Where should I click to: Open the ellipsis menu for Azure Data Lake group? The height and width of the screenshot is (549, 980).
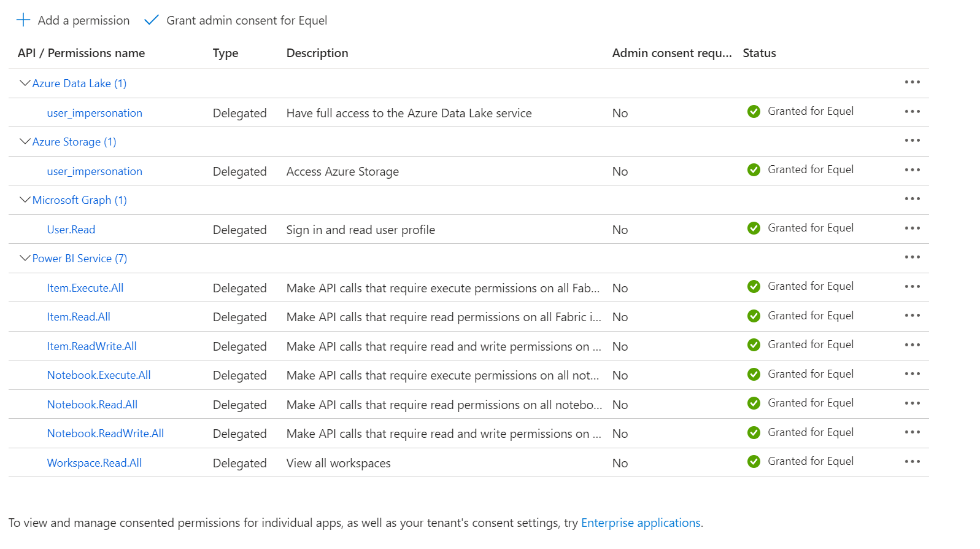[912, 82]
